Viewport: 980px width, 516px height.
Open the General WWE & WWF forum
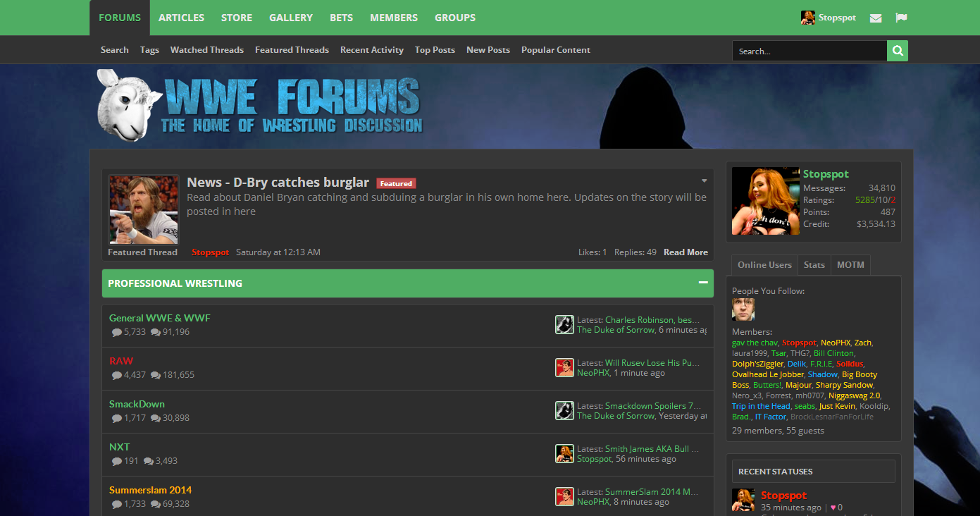pos(160,318)
